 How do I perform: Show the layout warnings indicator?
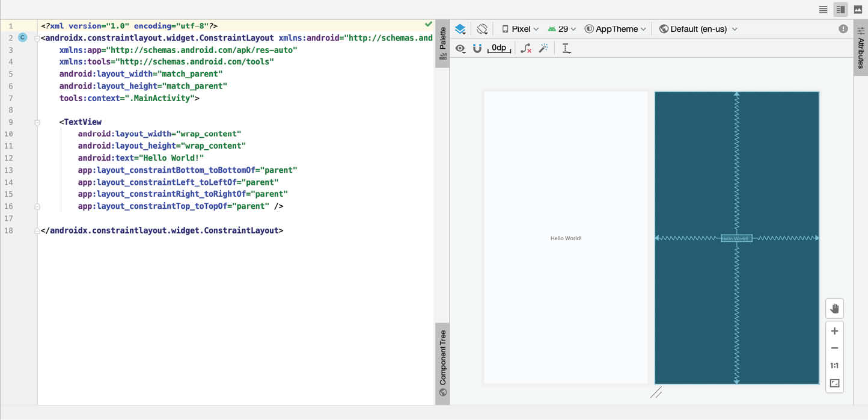843,29
